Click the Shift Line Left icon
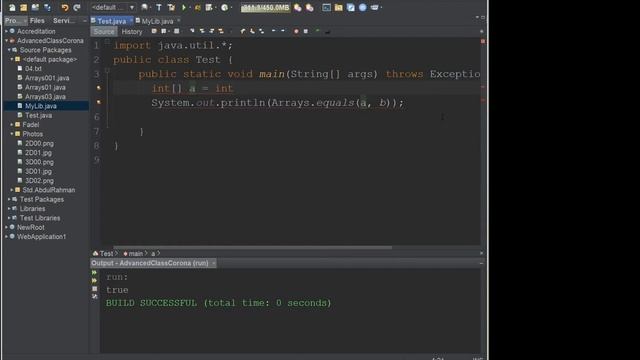The image size is (640, 360). click(x=273, y=31)
